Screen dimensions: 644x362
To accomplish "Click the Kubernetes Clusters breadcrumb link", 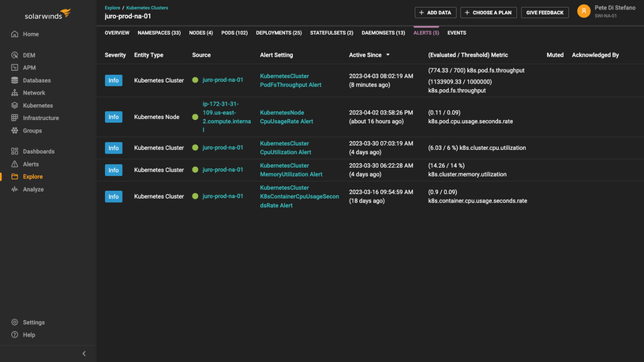I will (x=147, y=8).
